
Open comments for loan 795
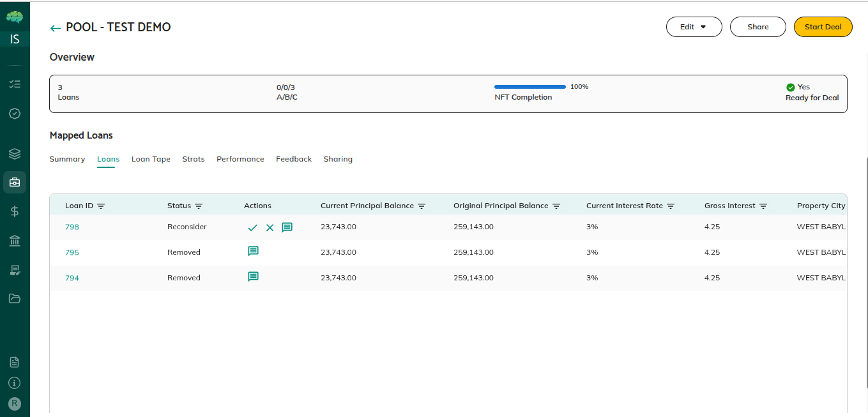point(253,252)
